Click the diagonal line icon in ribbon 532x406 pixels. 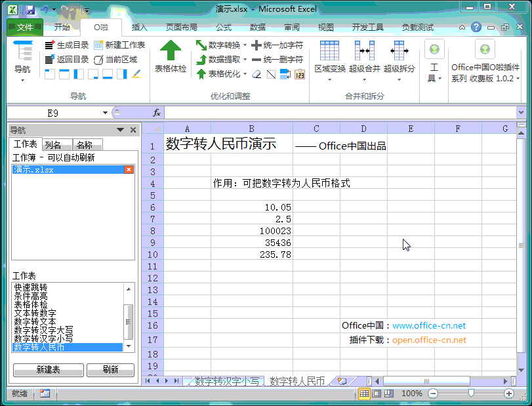pyautogui.click(x=271, y=74)
